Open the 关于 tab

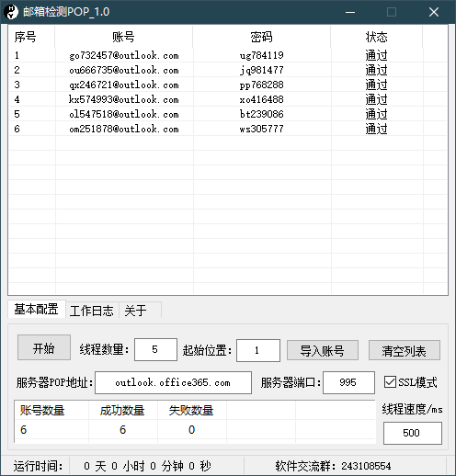(140, 311)
